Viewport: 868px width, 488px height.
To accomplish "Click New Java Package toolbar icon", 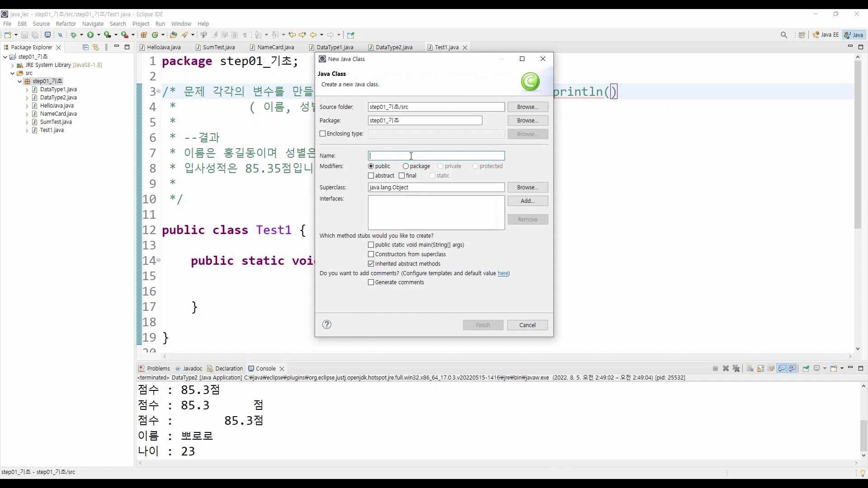I will (144, 35).
